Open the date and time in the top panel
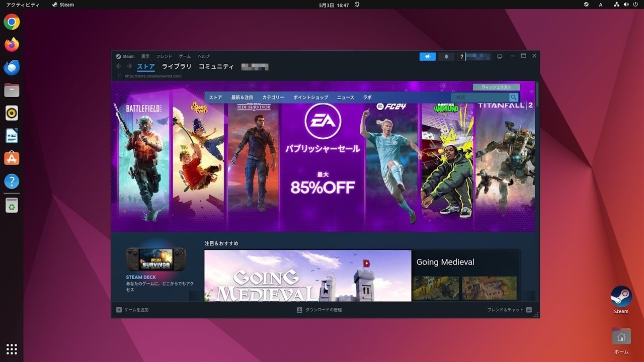644x362 pixels. coord(334,5)
